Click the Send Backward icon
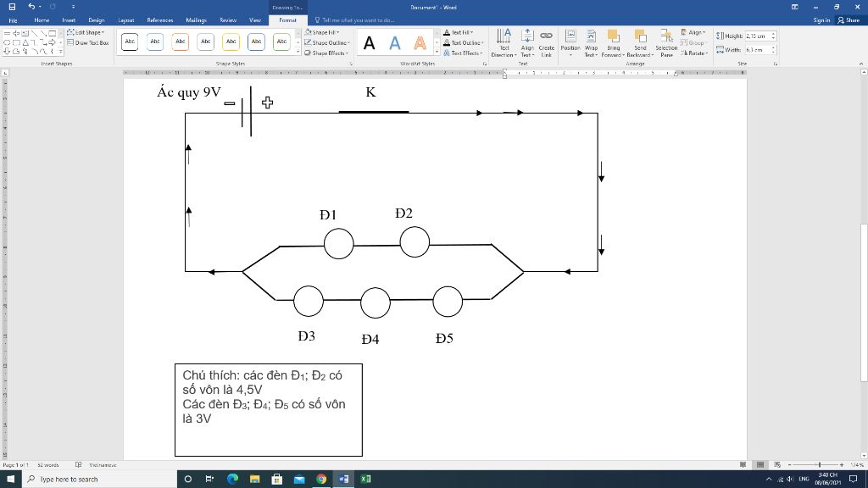This screenshot has width=868, height=488. [640, 36]
